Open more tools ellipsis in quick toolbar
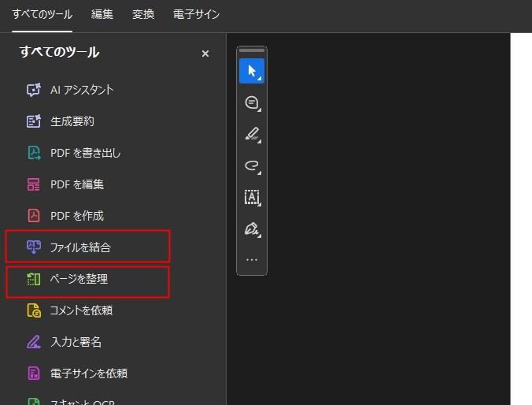532x405 pixels. [252, 260]
